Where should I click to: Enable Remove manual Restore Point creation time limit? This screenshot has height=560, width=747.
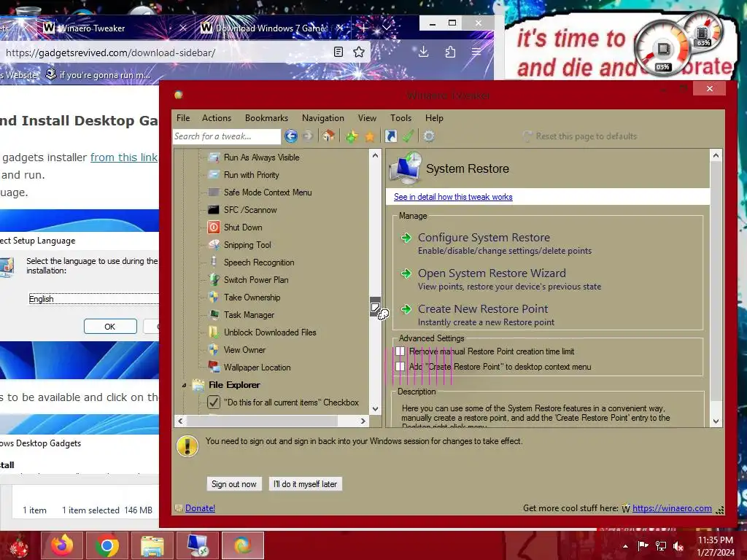[400, 351]
